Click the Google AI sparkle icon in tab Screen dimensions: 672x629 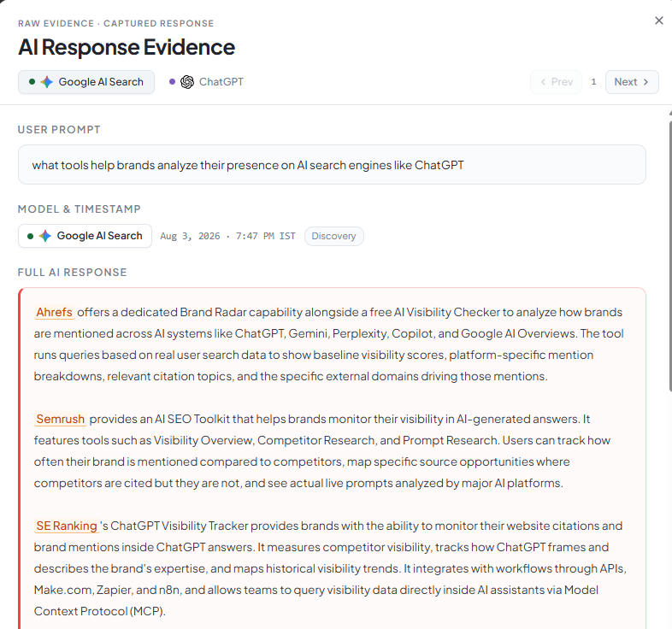coord(47,82)
